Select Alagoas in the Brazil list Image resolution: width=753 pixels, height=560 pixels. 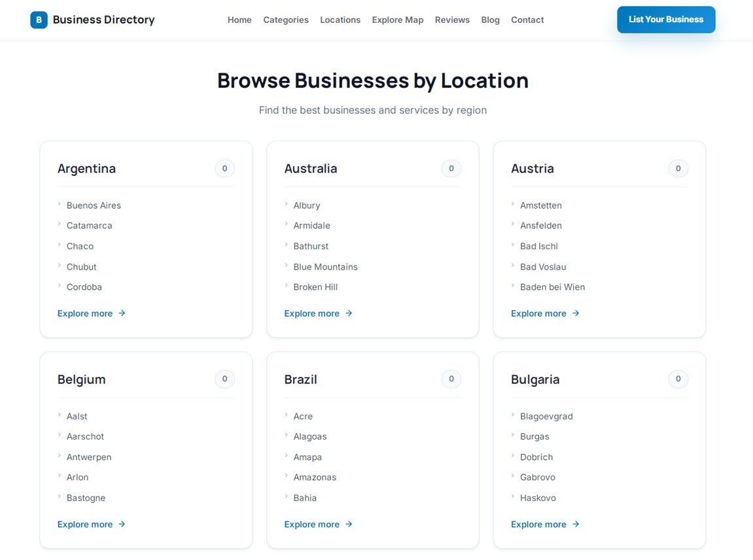tap(309, 436)
